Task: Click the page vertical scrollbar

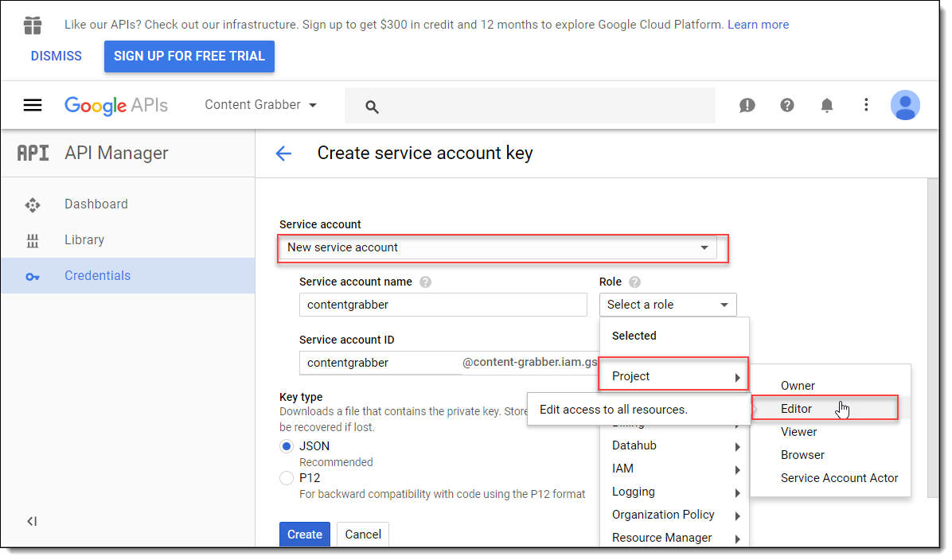Action: click(x=933, y=338)
